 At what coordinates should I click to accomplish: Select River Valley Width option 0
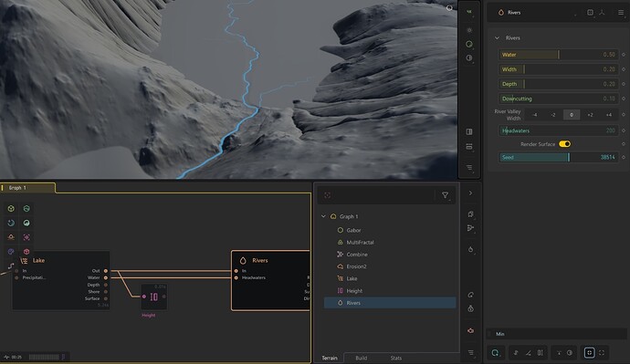click(x=572, y=115)
